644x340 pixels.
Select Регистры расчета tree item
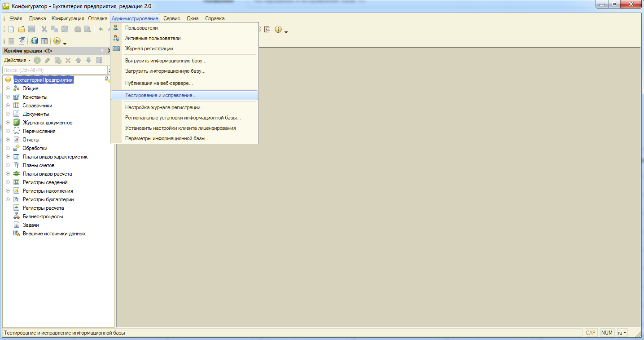pos(44,208)
